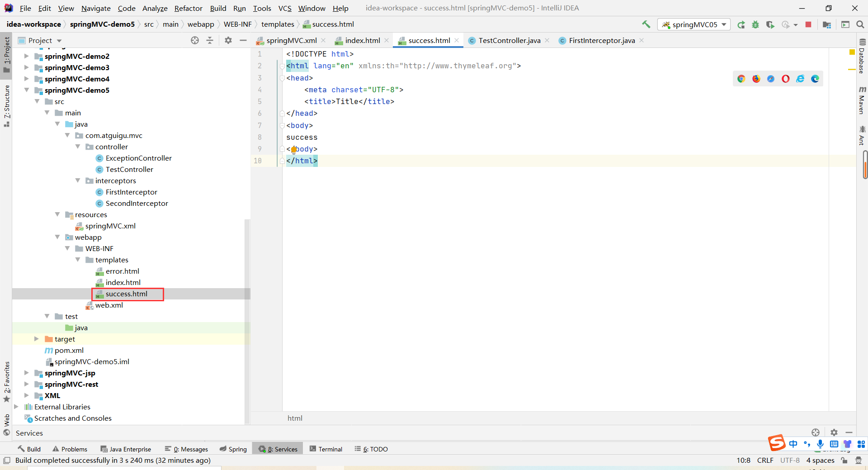Screen dimensions: 868x470
Task: Open the Spring tool window
Action: pyautogui.click(x=233, y=449)
